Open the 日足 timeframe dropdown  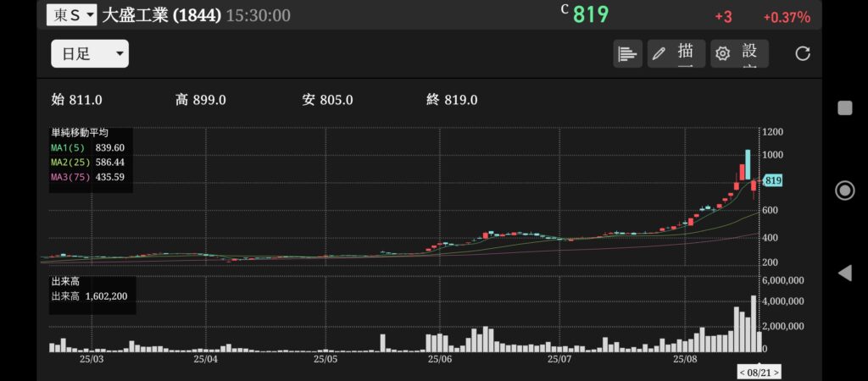(x=90, y=53)
